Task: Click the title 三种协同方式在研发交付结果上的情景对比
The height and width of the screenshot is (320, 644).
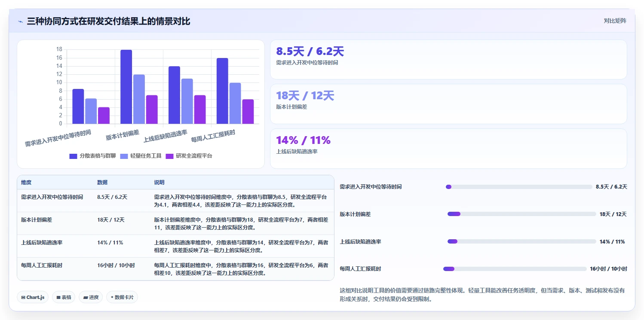Action: 108,21
